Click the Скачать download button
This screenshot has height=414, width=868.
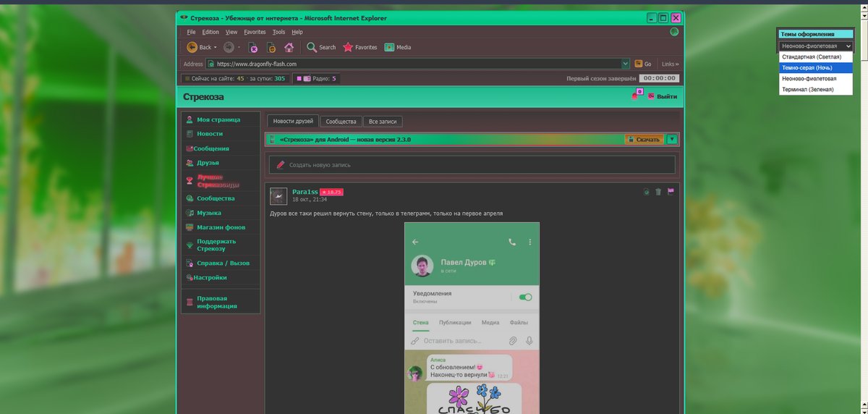[x=644, y=139]
